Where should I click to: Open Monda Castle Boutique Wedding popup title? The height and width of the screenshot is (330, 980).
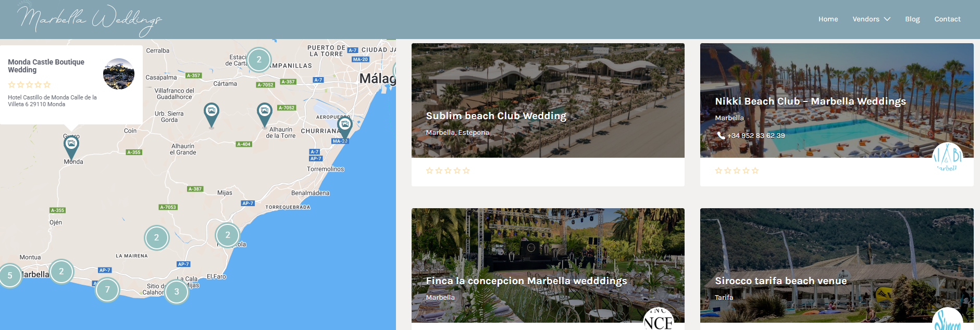(46, 66)
